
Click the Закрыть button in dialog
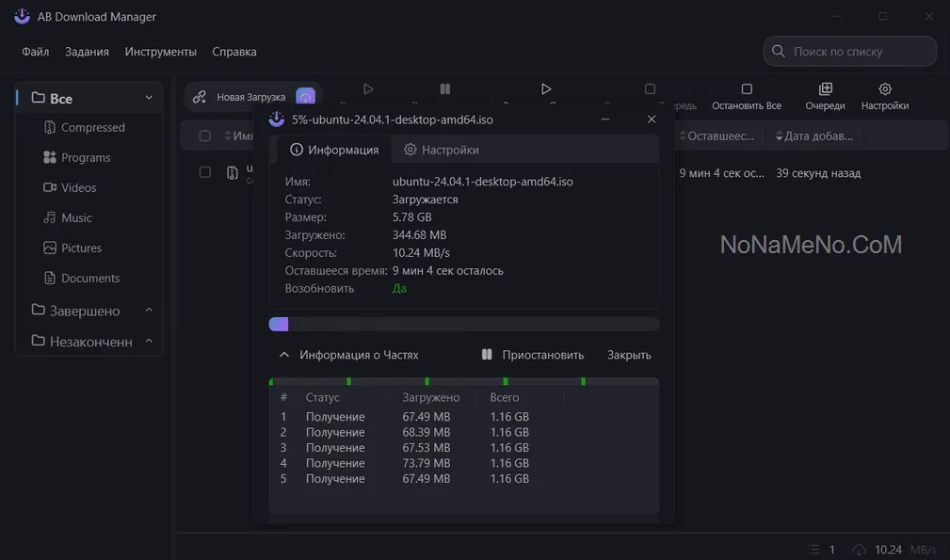[629, 355]
